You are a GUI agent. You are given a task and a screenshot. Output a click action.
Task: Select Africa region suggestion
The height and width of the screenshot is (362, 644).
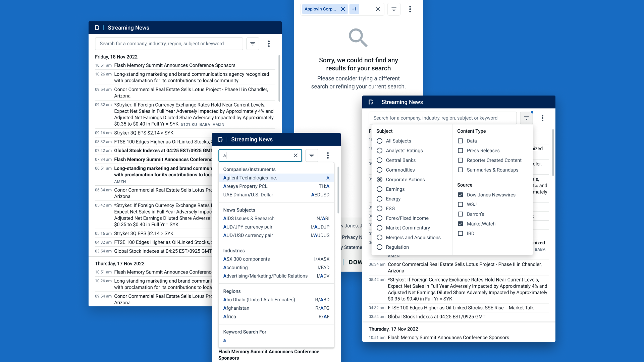[x=276, y=316]
